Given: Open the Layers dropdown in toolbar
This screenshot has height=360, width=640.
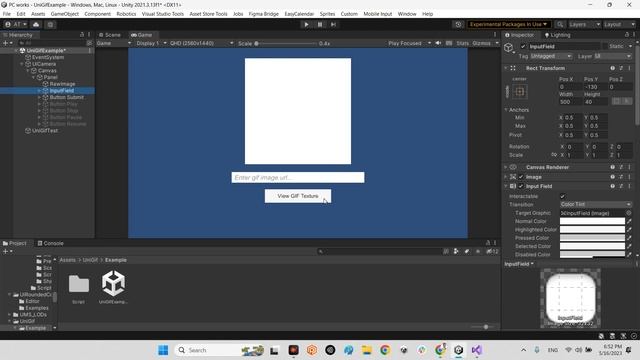Looking at the screenshot, I should coord(584,24).
